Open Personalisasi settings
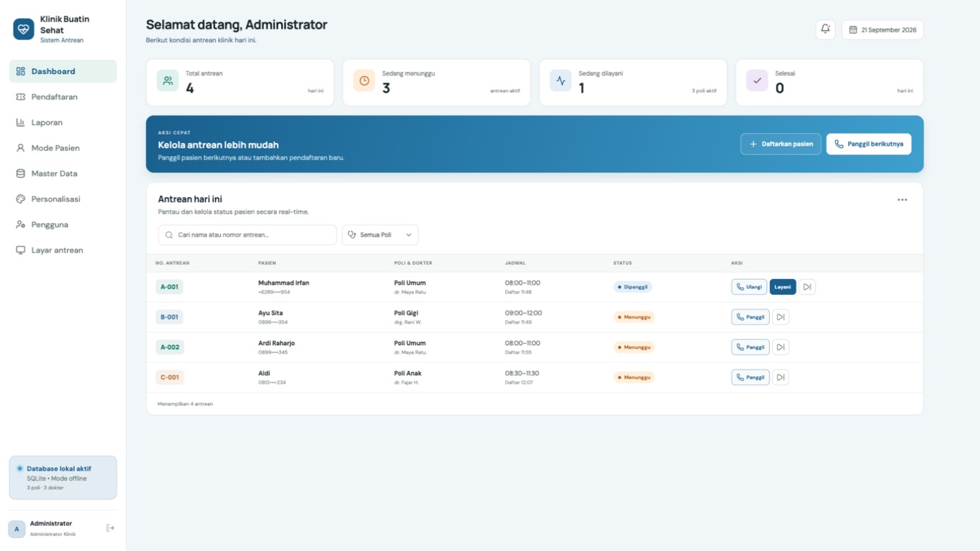Viewport: 980px width, 551px height. click(63, 199)
